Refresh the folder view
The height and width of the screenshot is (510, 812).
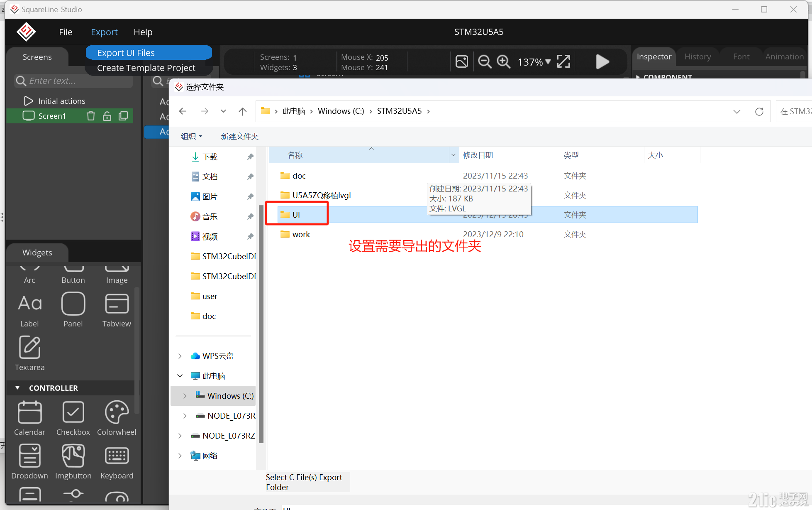pos(759,111)
